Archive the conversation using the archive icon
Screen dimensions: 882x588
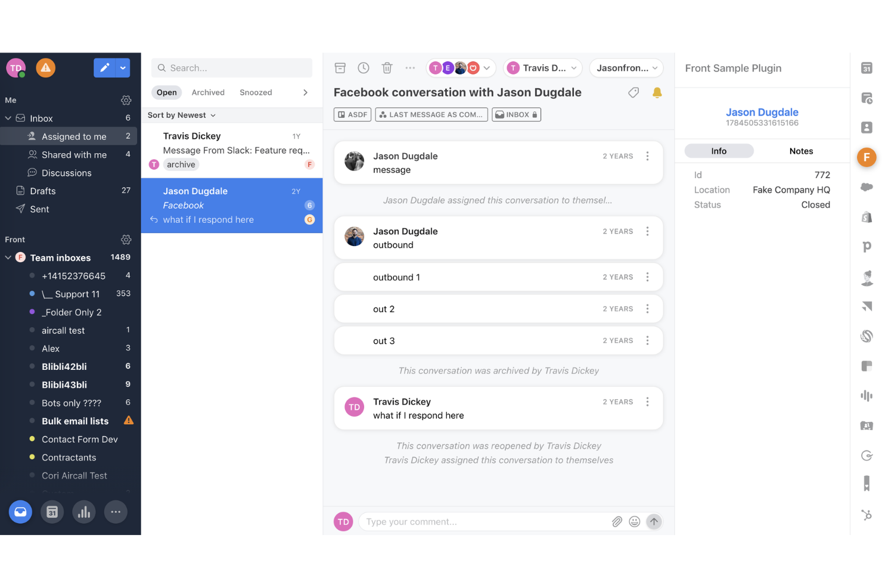click(x=340, y=68)
